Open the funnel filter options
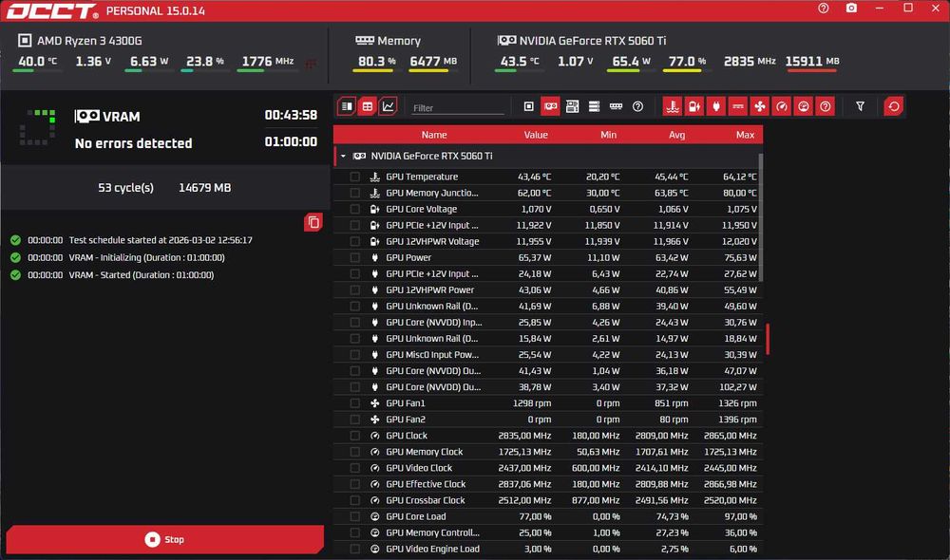 pos(860,106)
